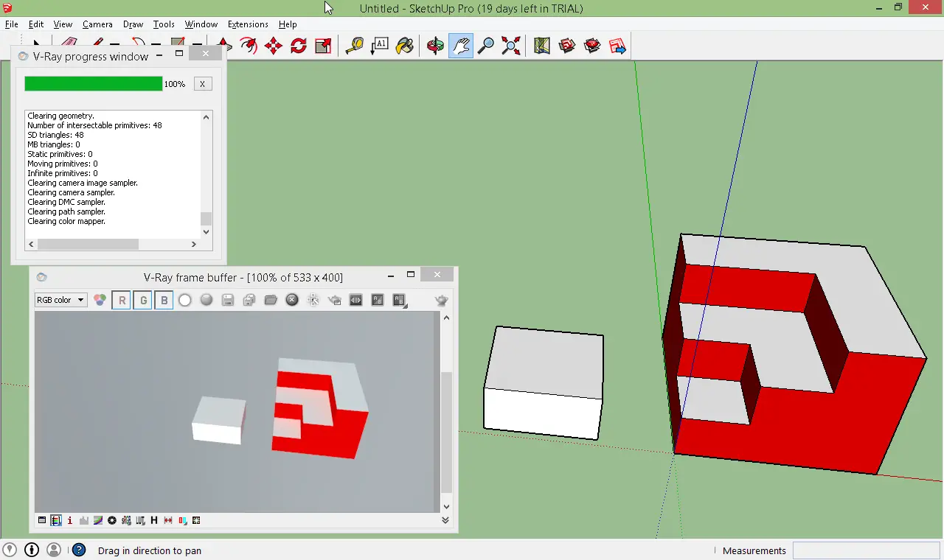Choose the Rotate tool in the toolbar

(298, 46)
